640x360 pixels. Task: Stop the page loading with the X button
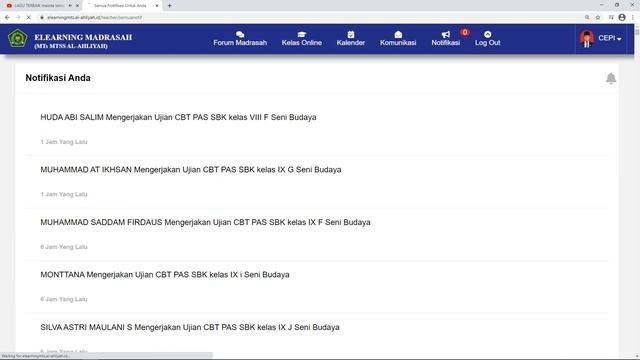[x=29, y=18]
